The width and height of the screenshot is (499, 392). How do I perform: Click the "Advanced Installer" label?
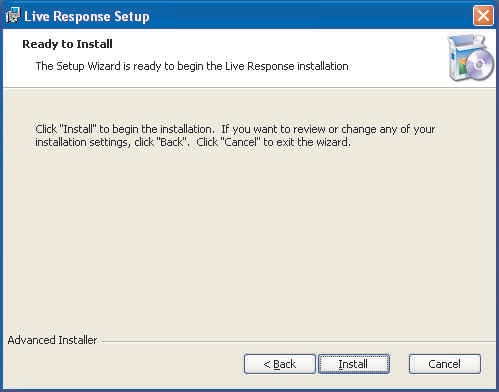point(52,340)
